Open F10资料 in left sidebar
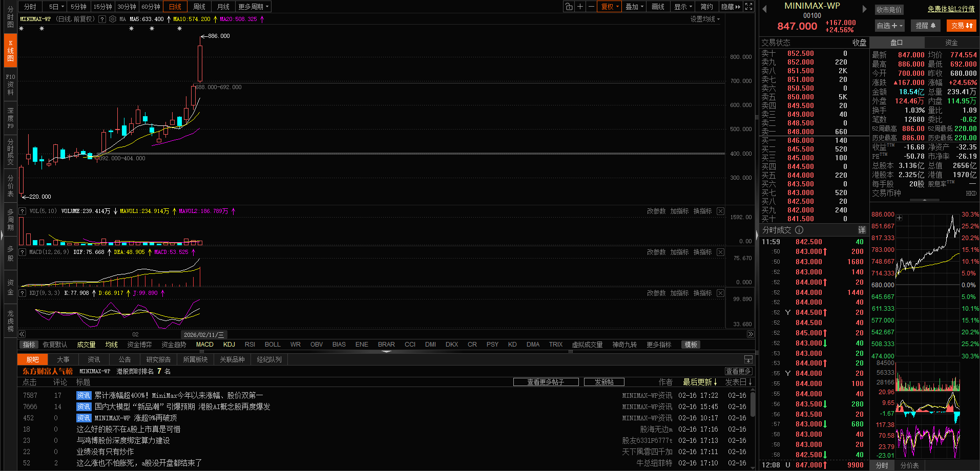980x471 pixels. point(10,84)
